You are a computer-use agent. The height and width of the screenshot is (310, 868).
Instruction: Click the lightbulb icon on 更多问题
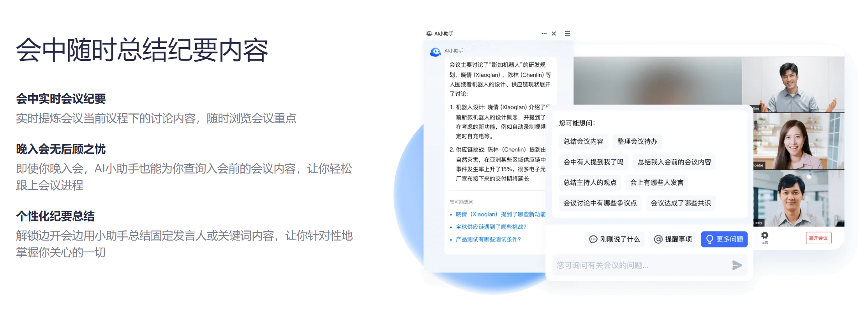pos(709,239)
